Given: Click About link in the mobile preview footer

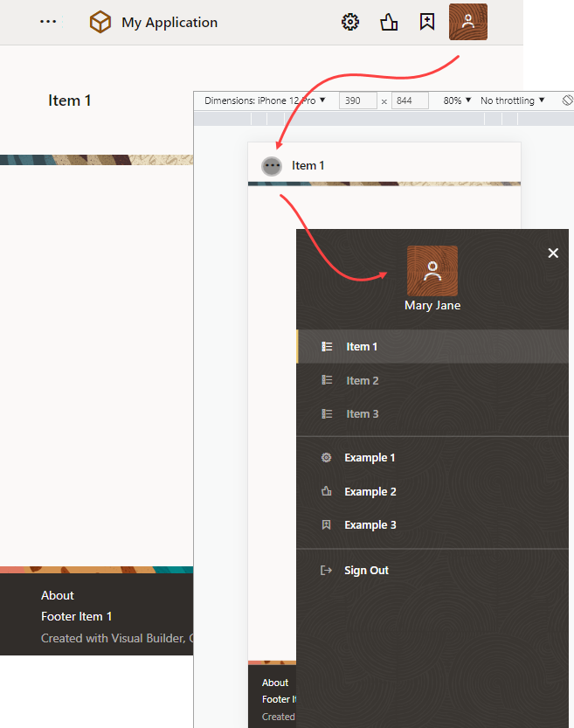Looking at the screenshot, I should pyautogui.click(x=275, y=683).
